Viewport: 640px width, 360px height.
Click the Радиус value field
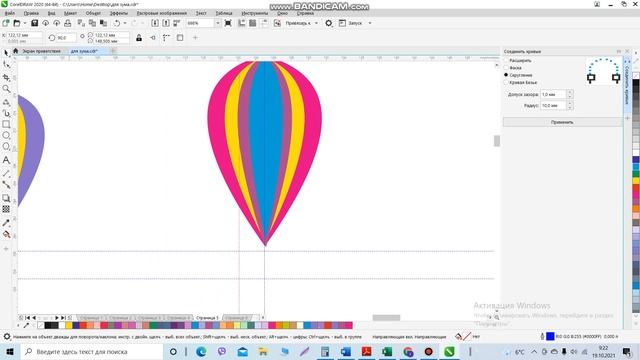553,105
